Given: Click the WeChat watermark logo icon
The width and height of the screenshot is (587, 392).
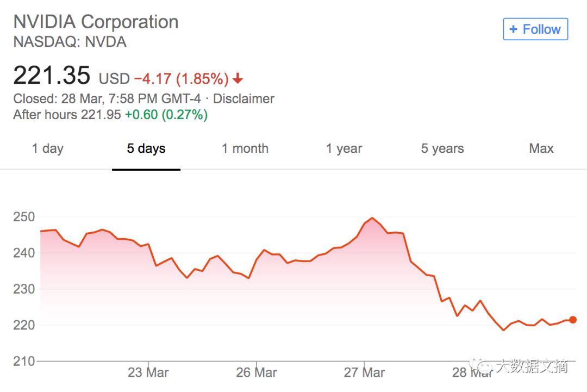Looking at the screenshot, I should (x=480, y=366).
